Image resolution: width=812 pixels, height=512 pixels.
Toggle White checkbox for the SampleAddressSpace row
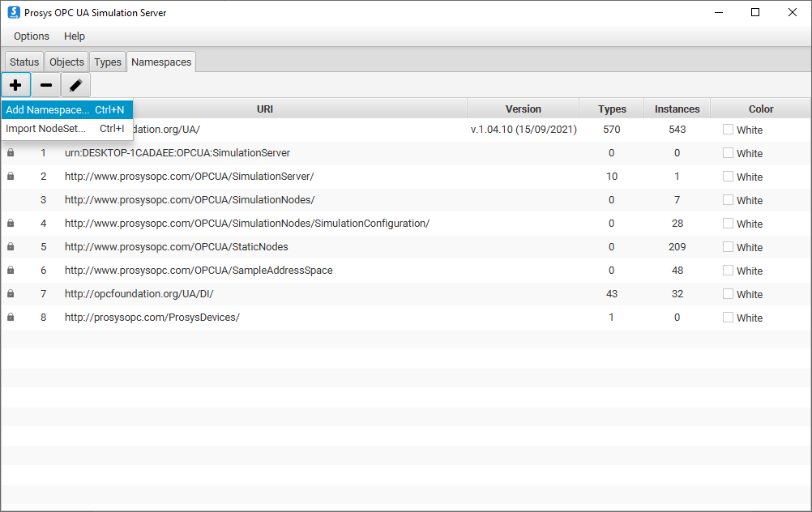[x=728, y=270]
